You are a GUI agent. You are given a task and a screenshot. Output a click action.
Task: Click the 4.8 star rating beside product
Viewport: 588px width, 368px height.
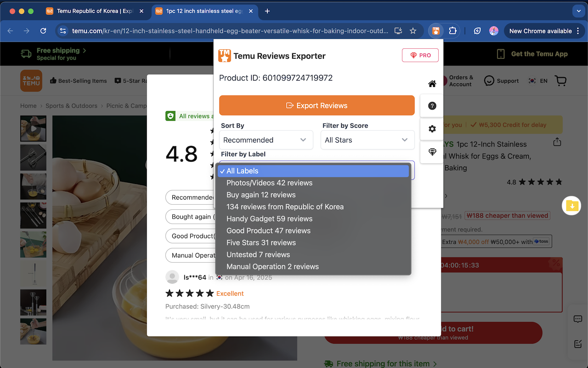[534, 182]
